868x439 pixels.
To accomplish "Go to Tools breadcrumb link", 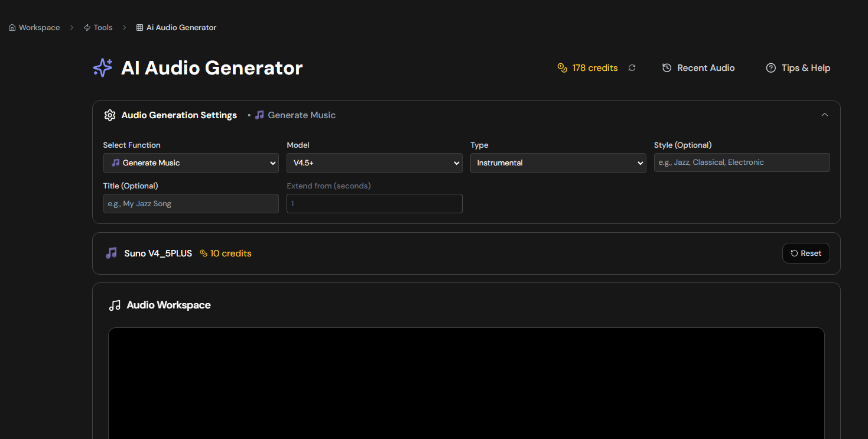I will click(x=98, y=28).
